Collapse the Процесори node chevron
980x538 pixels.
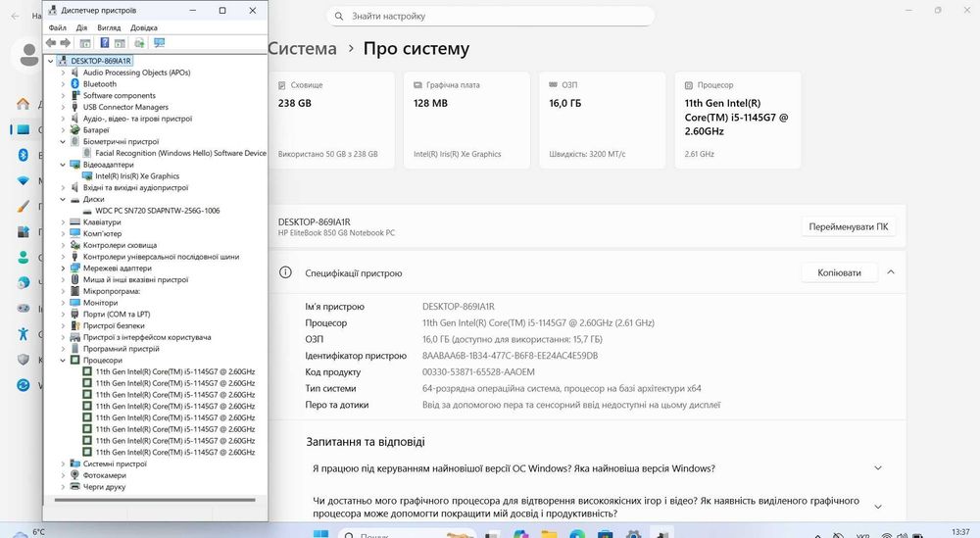(63, 361)
